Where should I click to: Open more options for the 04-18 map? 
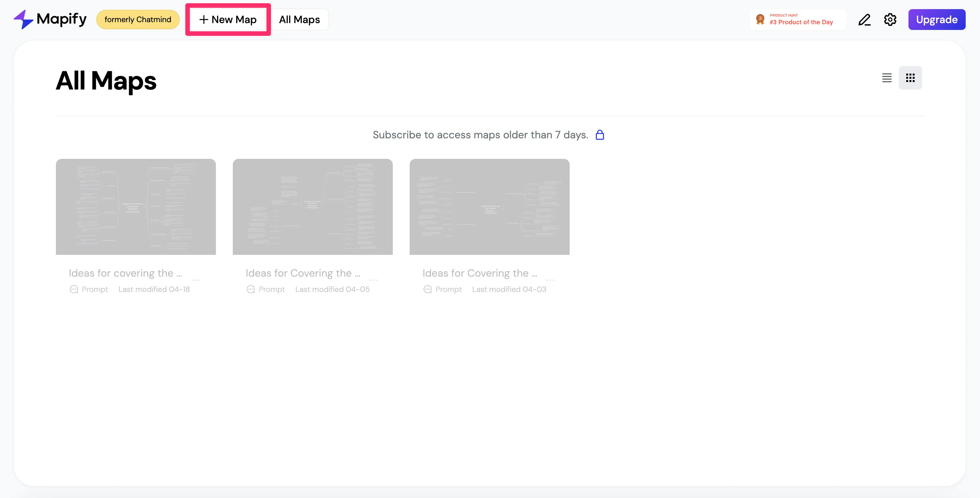[196, 280]
